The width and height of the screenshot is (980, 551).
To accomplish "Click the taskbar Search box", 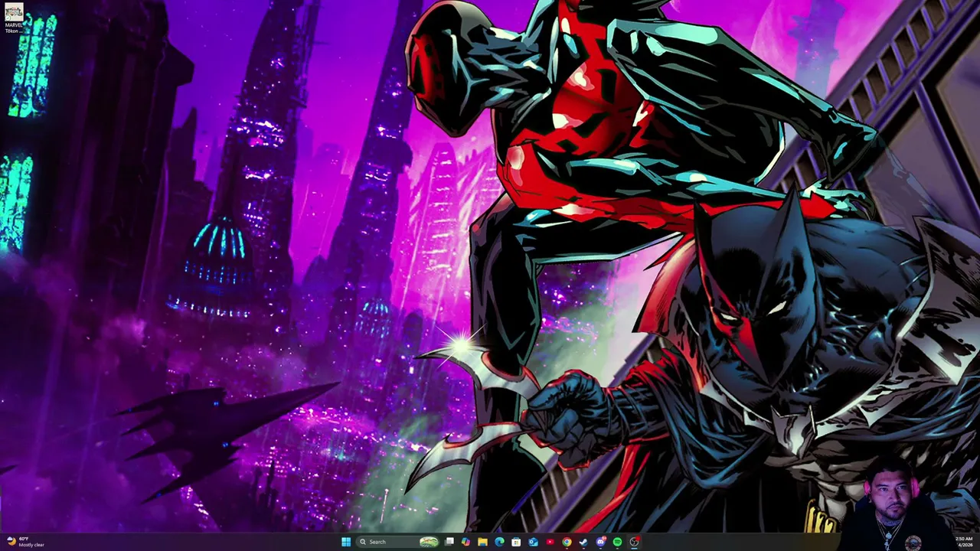I will (398, 542).
